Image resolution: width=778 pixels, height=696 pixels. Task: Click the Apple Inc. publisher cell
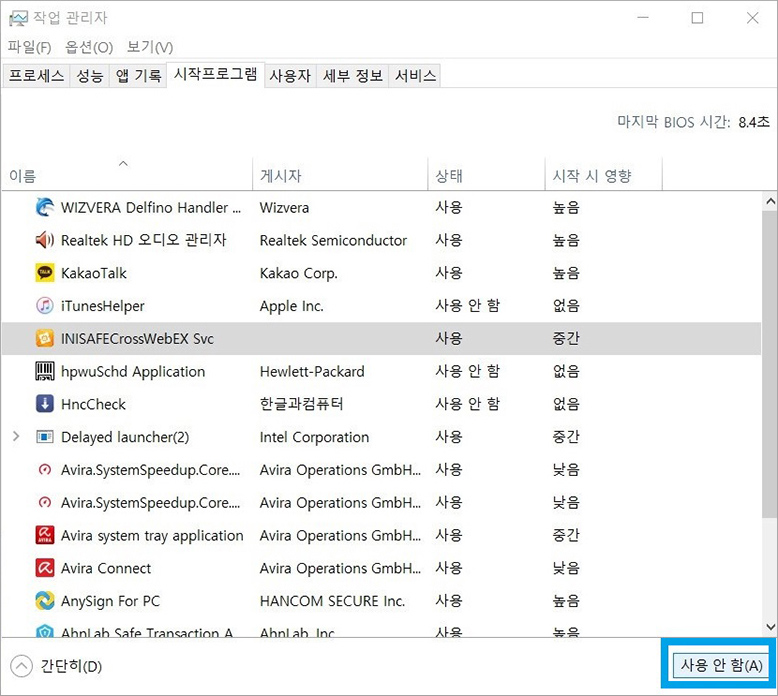292,306
